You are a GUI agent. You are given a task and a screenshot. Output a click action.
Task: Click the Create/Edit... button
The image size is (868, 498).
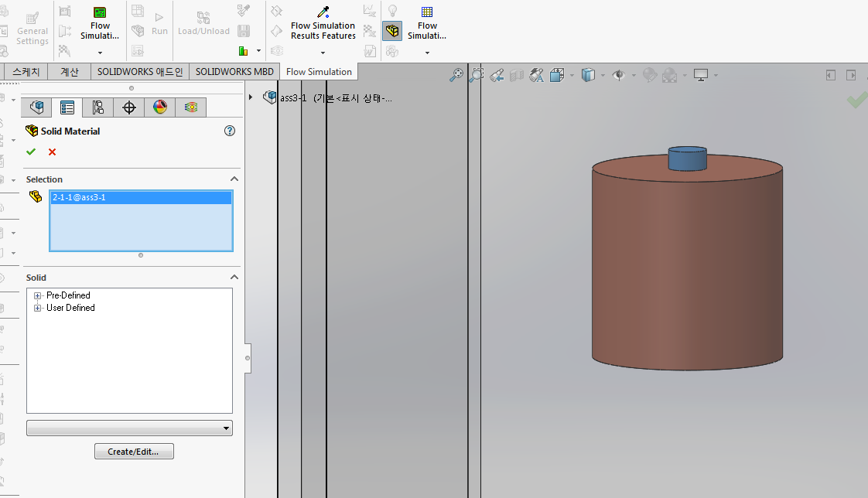(134, 452)
